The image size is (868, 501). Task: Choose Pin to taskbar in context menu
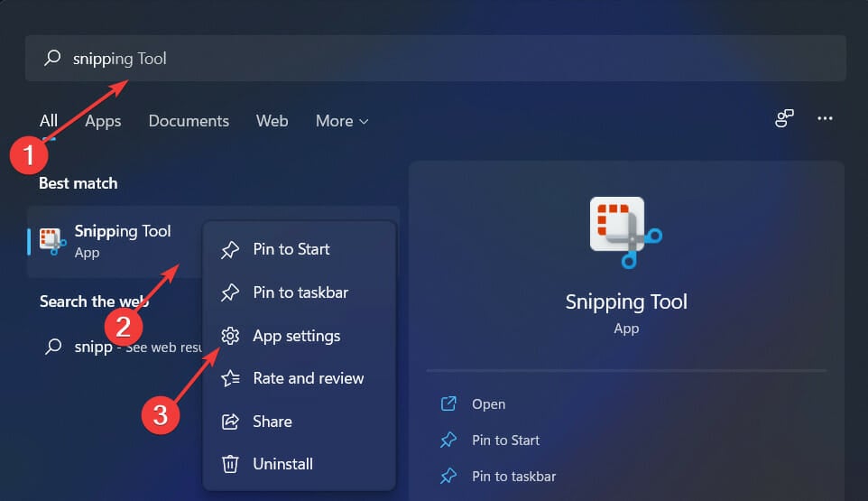point(299,292)
